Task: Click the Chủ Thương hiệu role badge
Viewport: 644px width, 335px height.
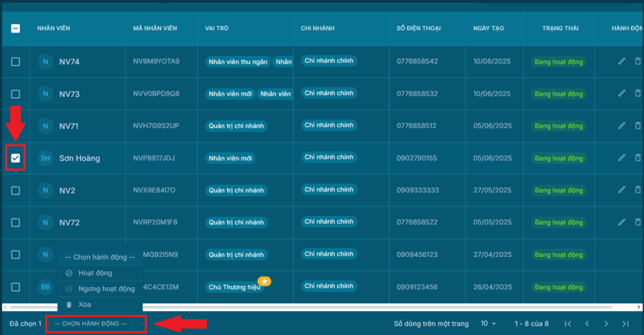Action: pos(235,287)
